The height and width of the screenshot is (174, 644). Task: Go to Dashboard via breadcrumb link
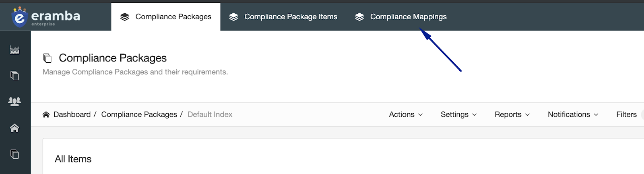(x=72, y=115)
